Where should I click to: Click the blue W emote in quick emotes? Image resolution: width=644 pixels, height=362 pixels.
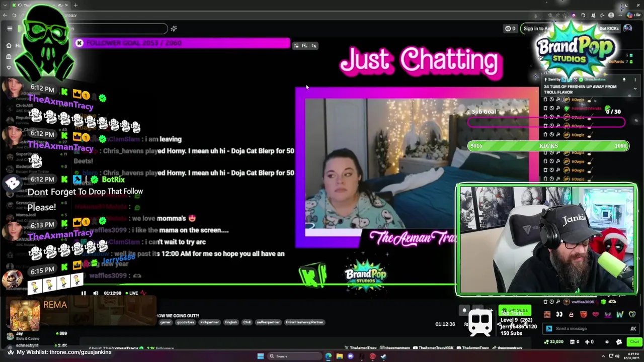pyautogui.click(x=620, y=315)
